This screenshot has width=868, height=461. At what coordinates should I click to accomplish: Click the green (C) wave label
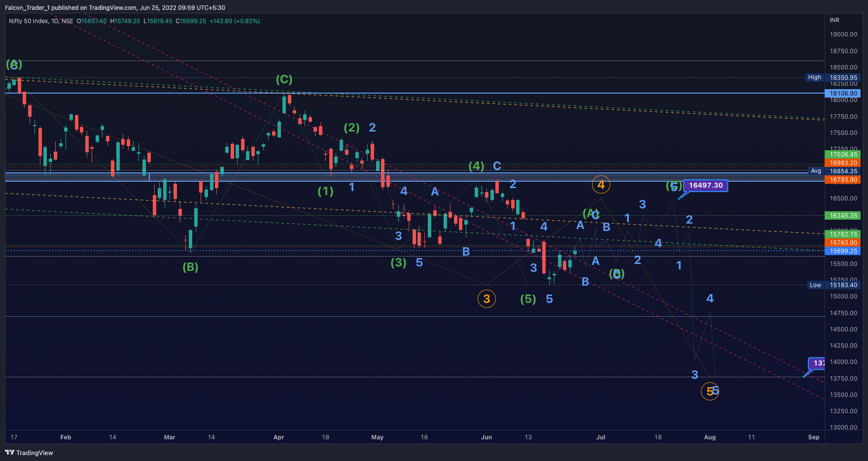[x=284, y=79]
